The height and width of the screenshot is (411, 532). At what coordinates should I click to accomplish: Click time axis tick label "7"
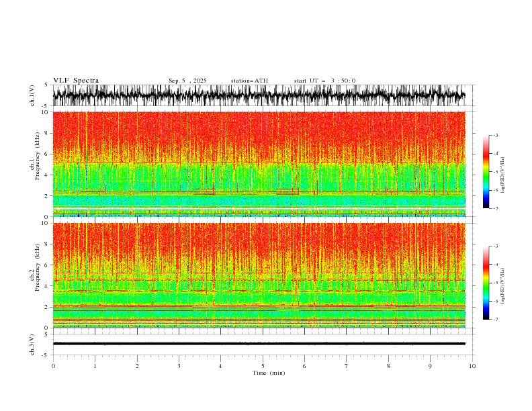pos(346,366)
